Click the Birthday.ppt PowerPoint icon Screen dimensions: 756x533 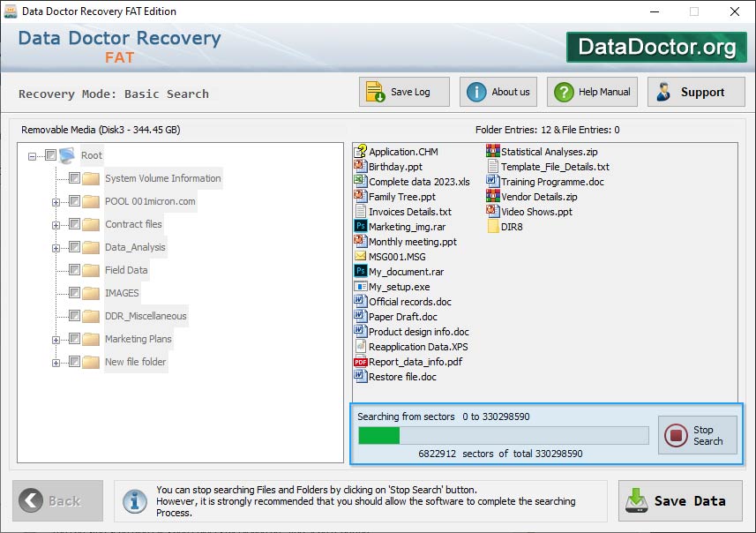pos(360,167)
